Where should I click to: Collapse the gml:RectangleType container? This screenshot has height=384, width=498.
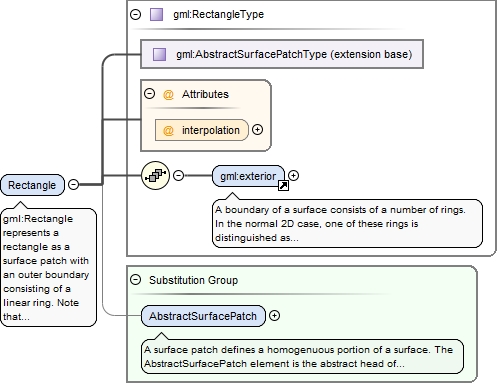tap(135, 14)
